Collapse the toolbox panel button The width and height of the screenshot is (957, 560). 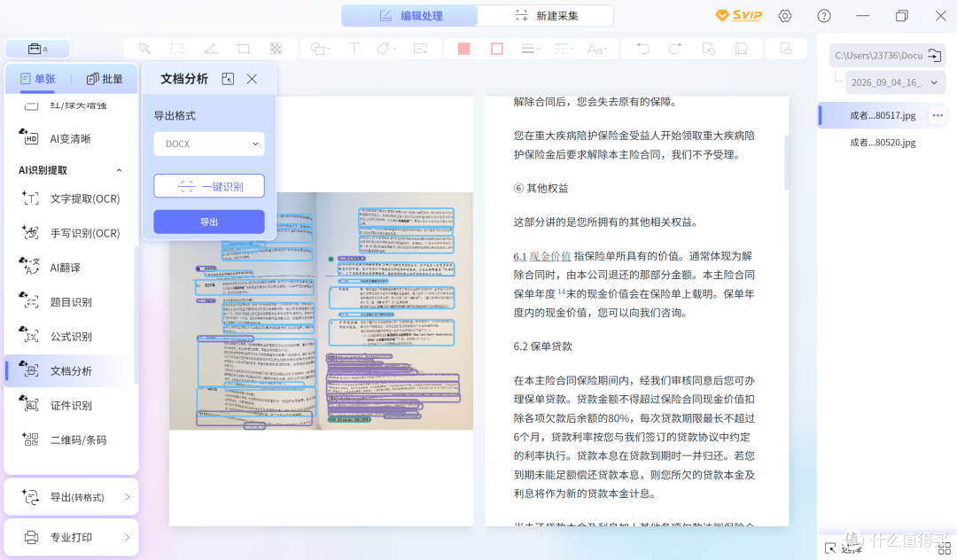click(x=38, y=49)
